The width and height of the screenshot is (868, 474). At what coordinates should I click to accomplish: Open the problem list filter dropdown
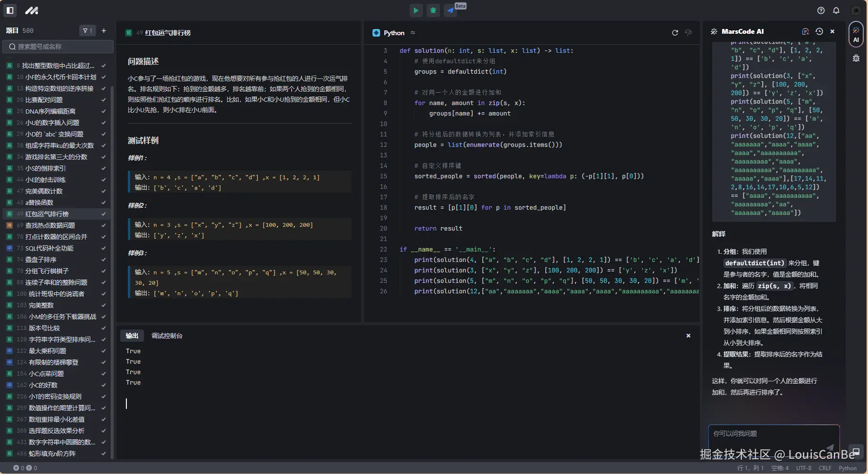tap(87, 31)
